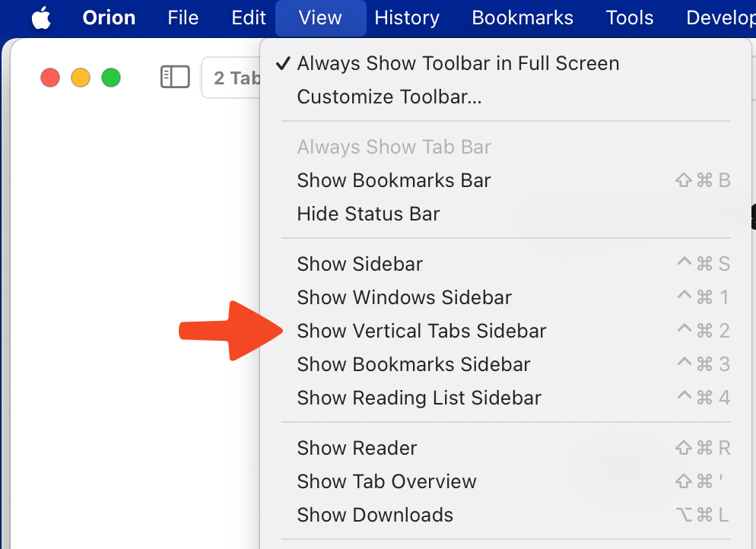Viewport: 756px width, 549px height.
Task: Open the File menu
Action: 183,17
